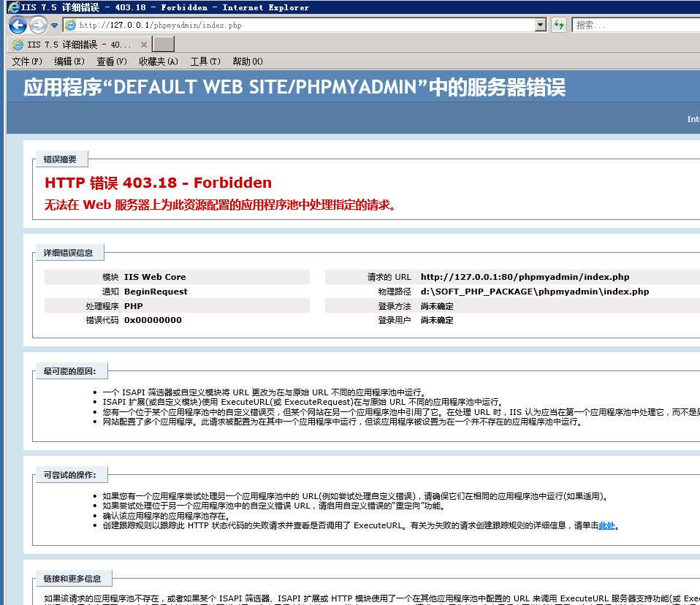700x605 pixels.
Task: Open the 编辑(E) menu
Action: click(69, 61)
